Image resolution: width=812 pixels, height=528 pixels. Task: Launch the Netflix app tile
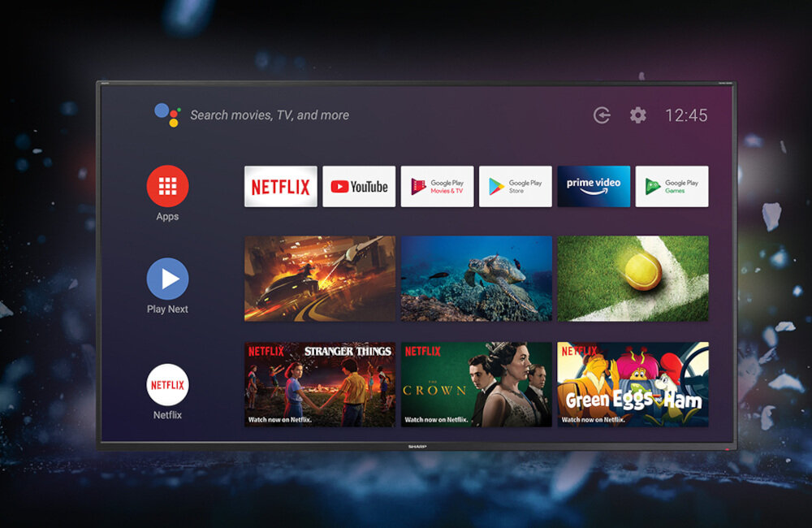coord(280,186)
